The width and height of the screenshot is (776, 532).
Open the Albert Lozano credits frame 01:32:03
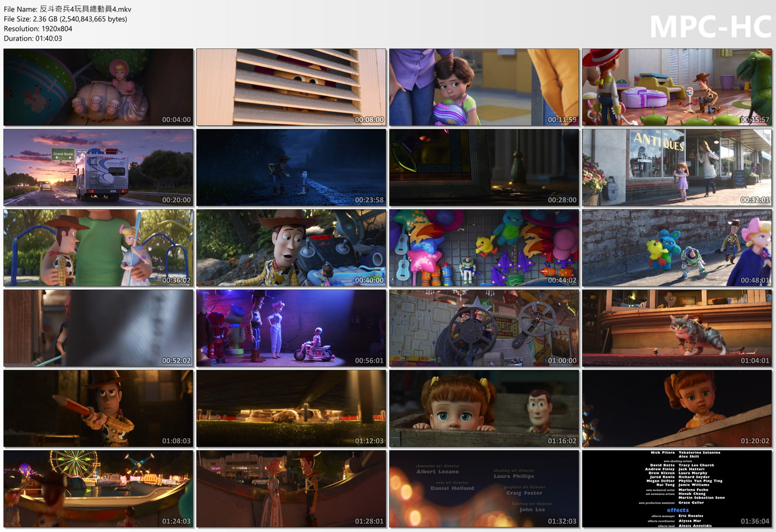(484, 489)
